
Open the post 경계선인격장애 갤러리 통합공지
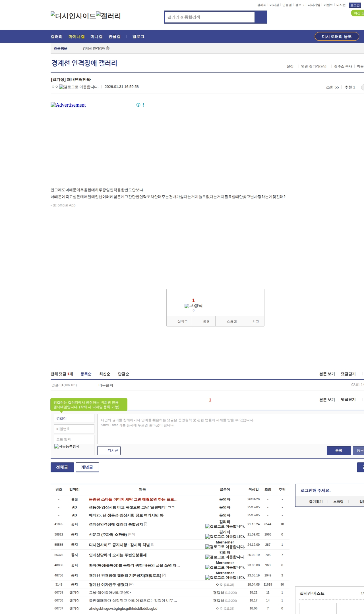(116, 524)
